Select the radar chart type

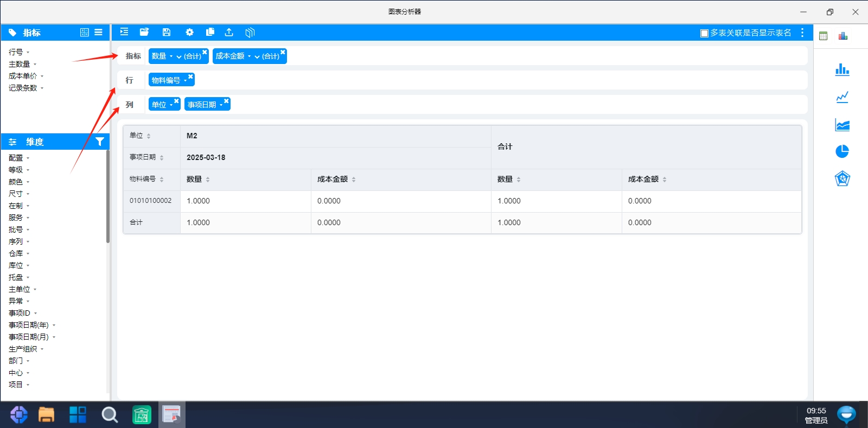pos(842,178)
